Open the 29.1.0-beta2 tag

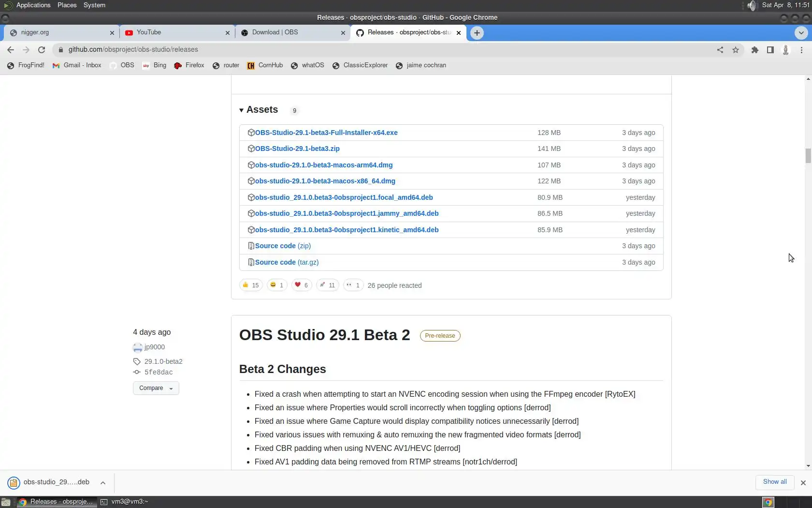click(163, 361)
